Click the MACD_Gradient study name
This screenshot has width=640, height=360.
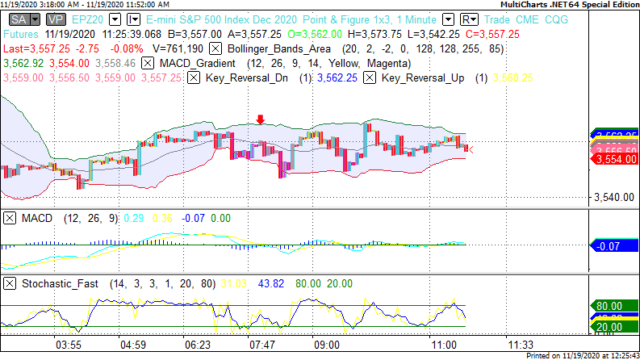(197, 63)
